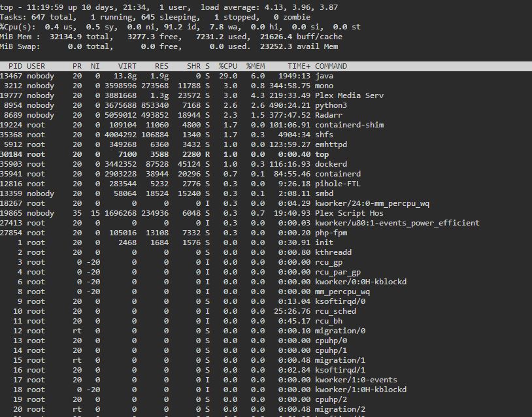Screen dimensions: 532x417
Task: Select the 25:26.76 time of rcu_sched
Action: (x=292, y=312)
